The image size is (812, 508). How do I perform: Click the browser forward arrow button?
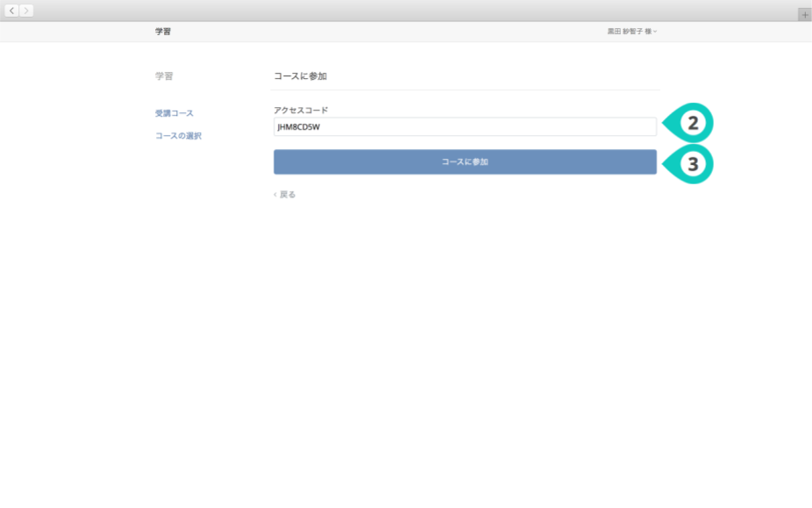tap(26, 11)
